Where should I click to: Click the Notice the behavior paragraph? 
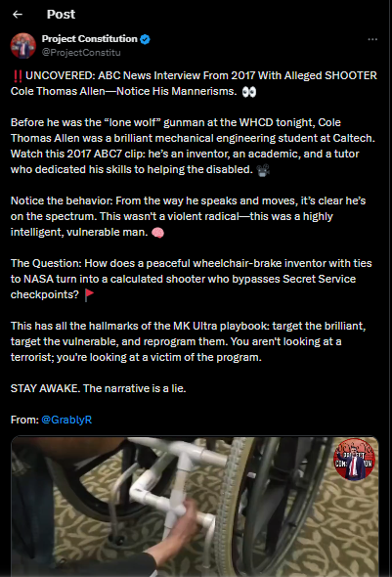(189, 216)
